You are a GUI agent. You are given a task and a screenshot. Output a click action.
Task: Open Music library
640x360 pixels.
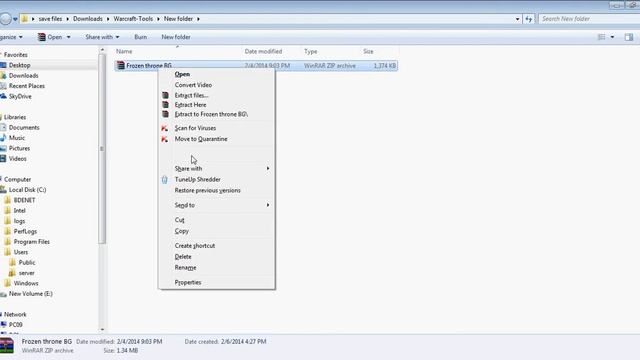point(17,138)
